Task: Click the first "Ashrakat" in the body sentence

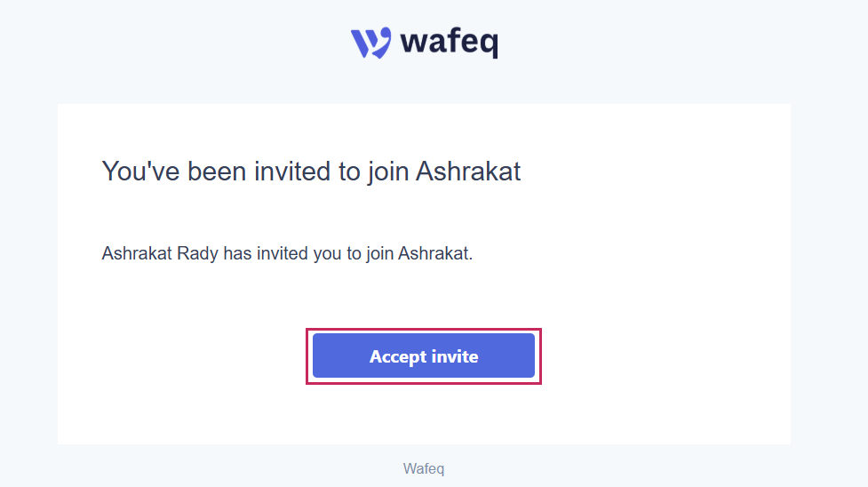Action: 137,253
